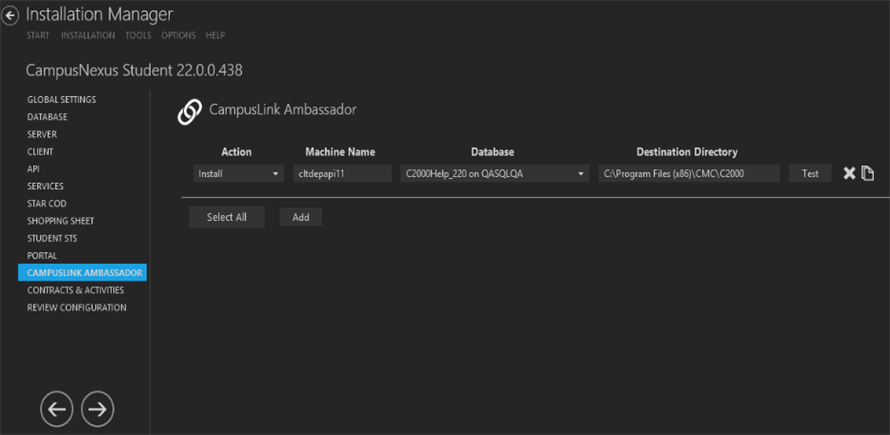
Task: Select SERVER in sidebar
Action: coord(42,135)
